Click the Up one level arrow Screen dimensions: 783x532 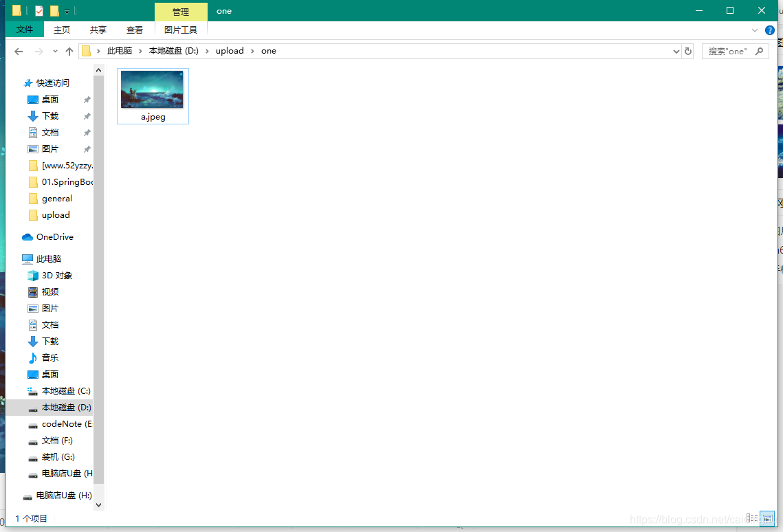click(x=69, y=51)
